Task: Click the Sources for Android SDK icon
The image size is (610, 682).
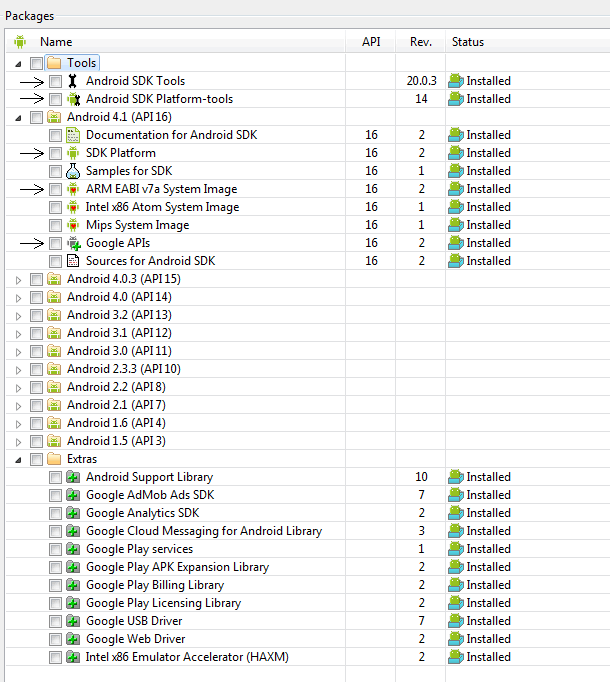Action: 73,261
